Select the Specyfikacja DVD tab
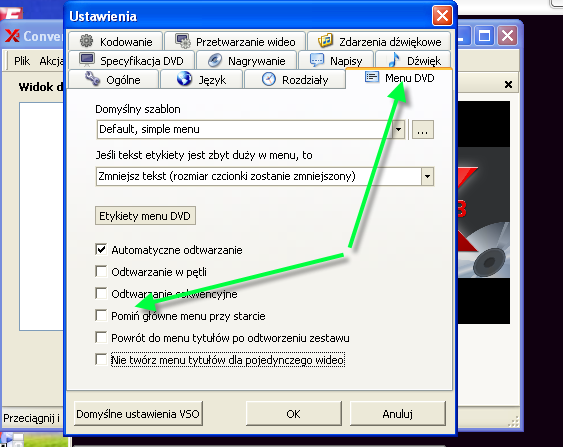The width and height of the screenshot is (563, 447). tap(131, 60)
